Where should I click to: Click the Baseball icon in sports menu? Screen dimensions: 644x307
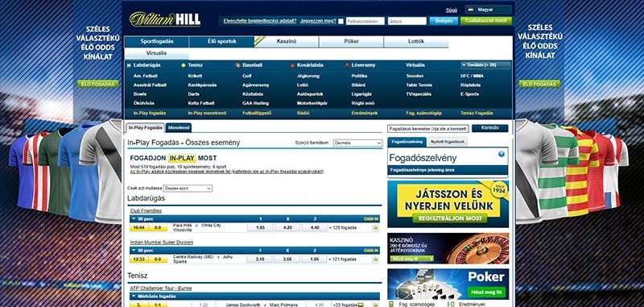[x=237, y=65]
